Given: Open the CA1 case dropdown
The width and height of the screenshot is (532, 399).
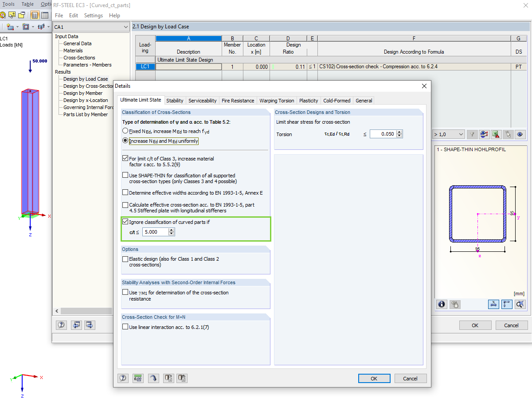Looking at the screenshot, I should pos(125,27).
